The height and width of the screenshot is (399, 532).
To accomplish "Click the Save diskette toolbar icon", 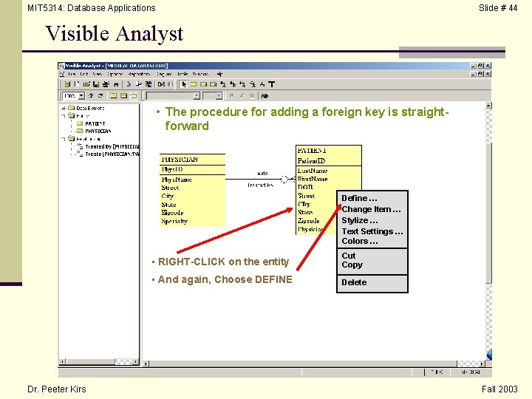I will pyautogui.click(x=96, y=84).
